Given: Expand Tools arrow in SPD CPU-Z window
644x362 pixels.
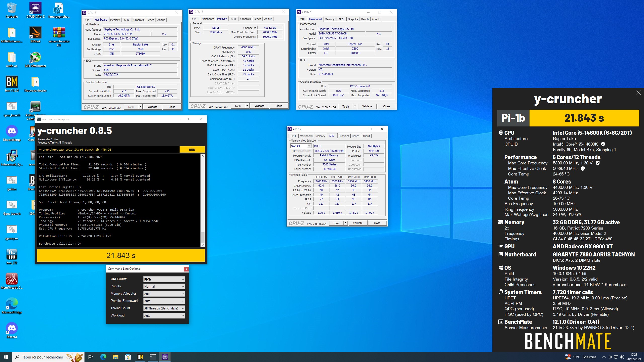Looking at the screenshot, I should pyautogui.click(x=345, y=223).
